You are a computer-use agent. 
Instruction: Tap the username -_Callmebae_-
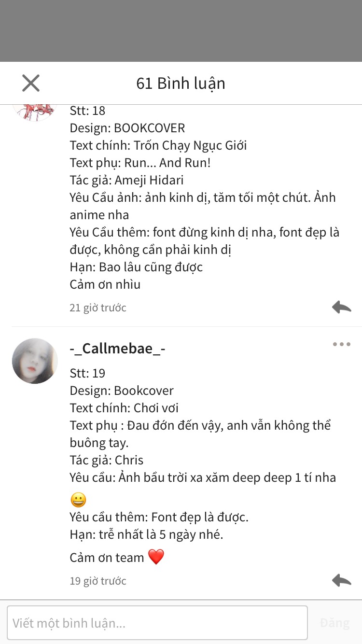(118, 349)
